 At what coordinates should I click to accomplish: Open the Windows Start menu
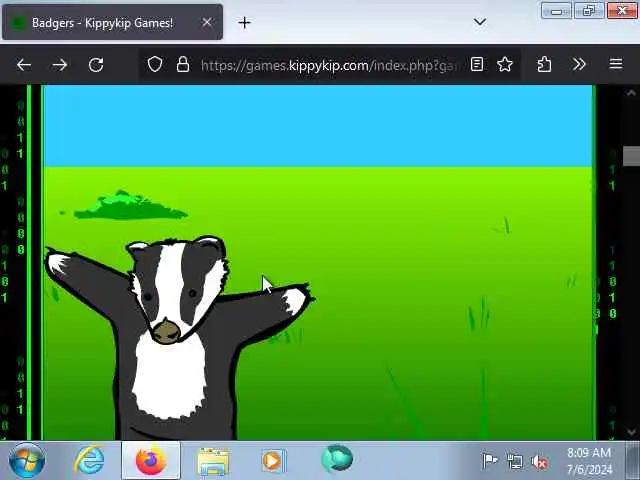point(27,460)
